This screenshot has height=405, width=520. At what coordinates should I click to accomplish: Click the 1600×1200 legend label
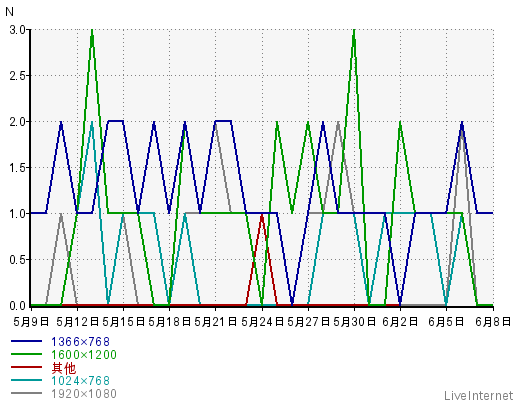click(x=84, y=355)
